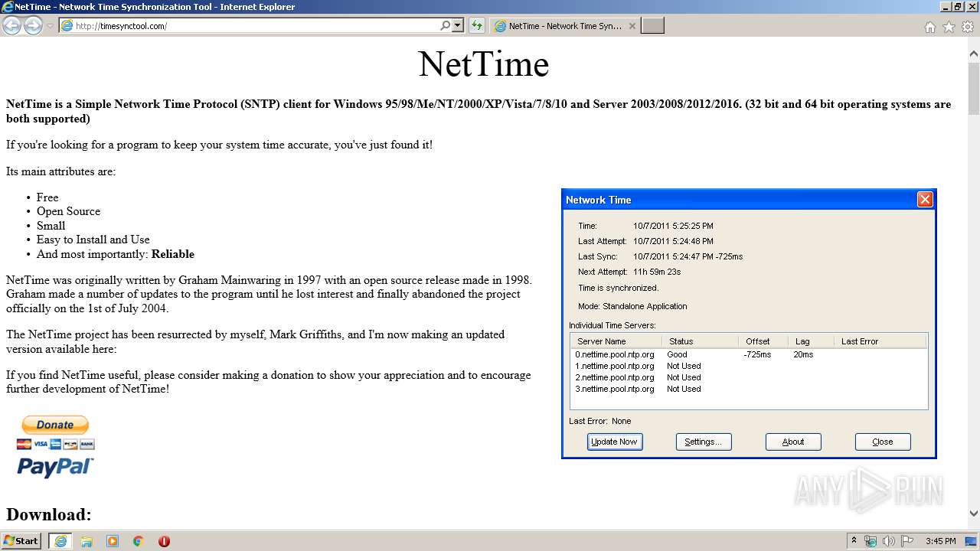Click the address bar URL field
This screenshot has width=980, height=551.
(256, 26)
